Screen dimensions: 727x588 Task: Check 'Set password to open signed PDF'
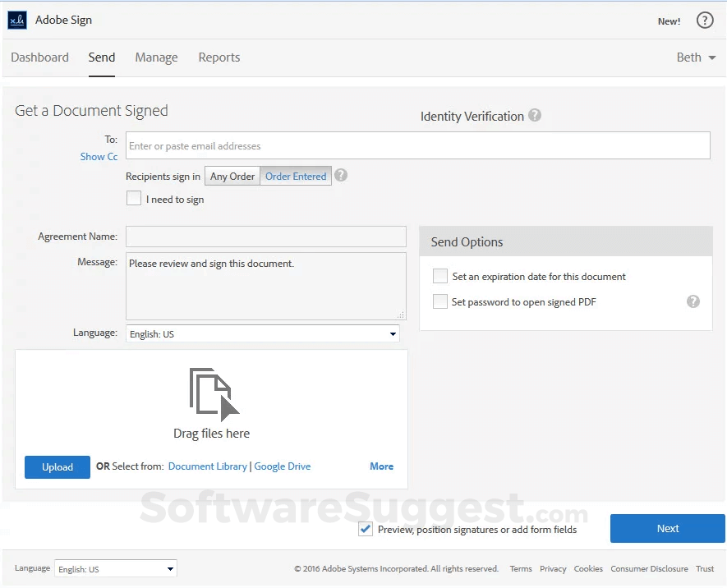[440, 301]
